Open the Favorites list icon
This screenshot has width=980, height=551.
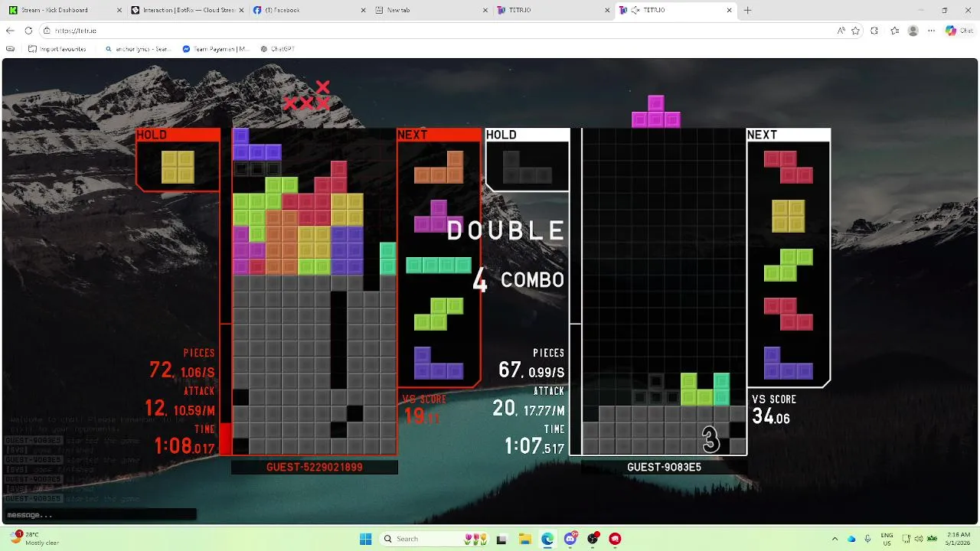tap(894, 31)
